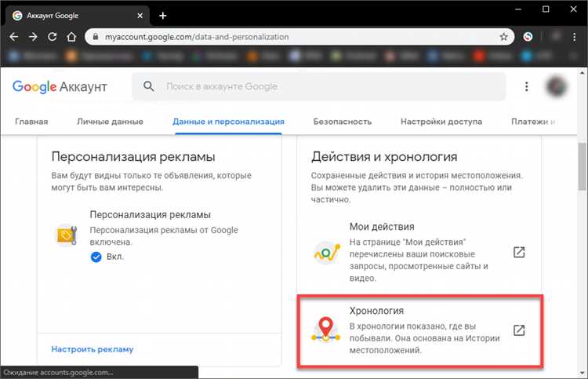This screenshot has width=588, height=379.
Task: Open the Хронология item title
Action: click(x=376, y=311)
